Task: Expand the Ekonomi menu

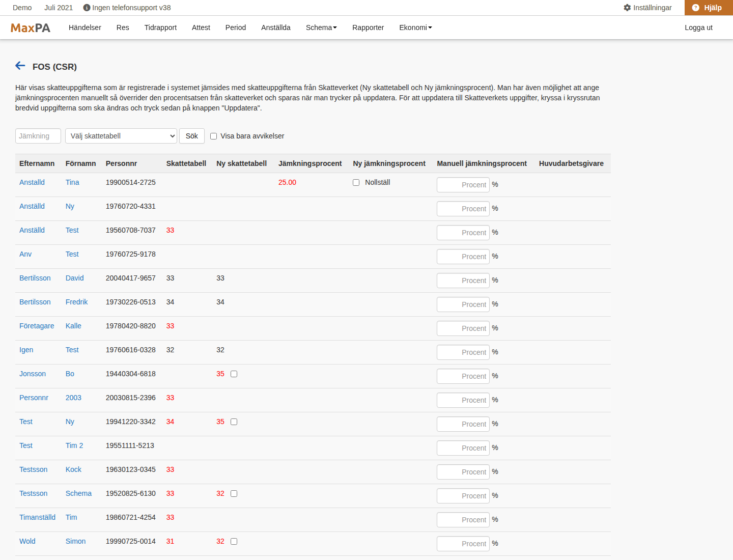Action: (415, 27)
